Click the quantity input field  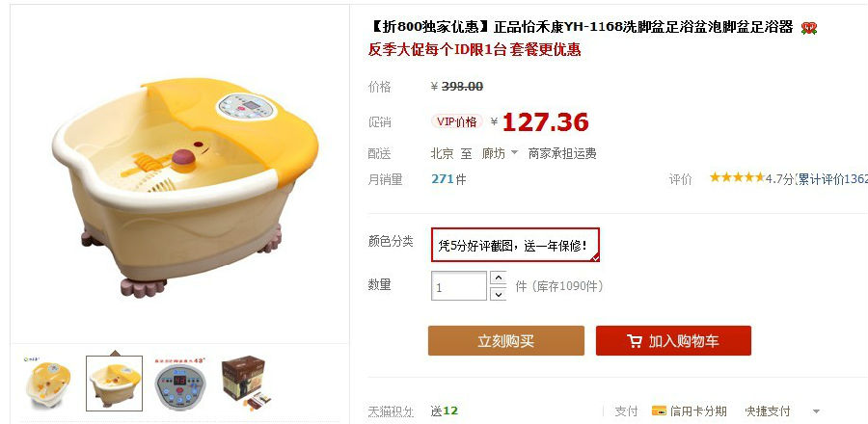coord(459,286)
